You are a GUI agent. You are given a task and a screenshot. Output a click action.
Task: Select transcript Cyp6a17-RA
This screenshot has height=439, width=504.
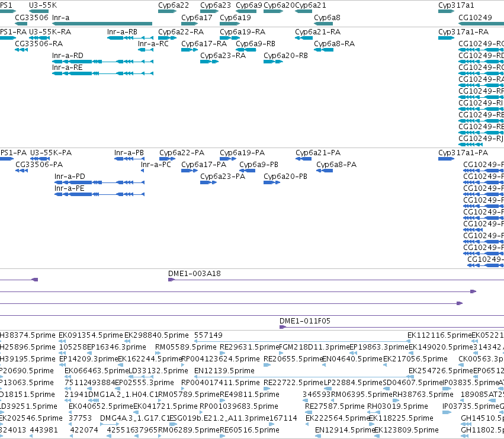coord(204,44)
